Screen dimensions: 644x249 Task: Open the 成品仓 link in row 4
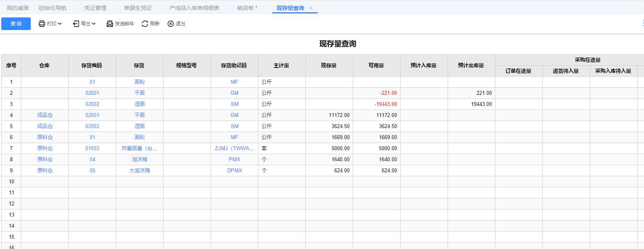coord(45,115)
